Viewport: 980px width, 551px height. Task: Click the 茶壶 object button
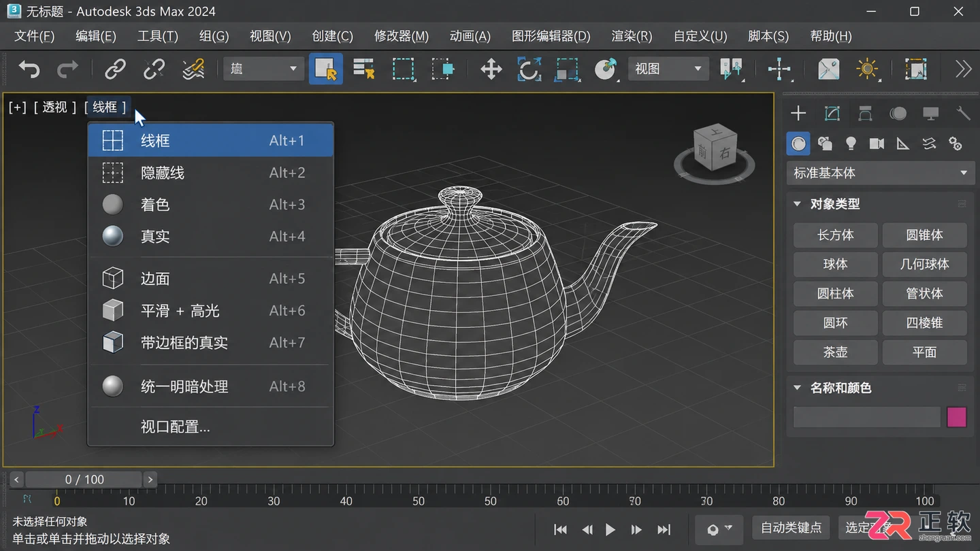836,352
